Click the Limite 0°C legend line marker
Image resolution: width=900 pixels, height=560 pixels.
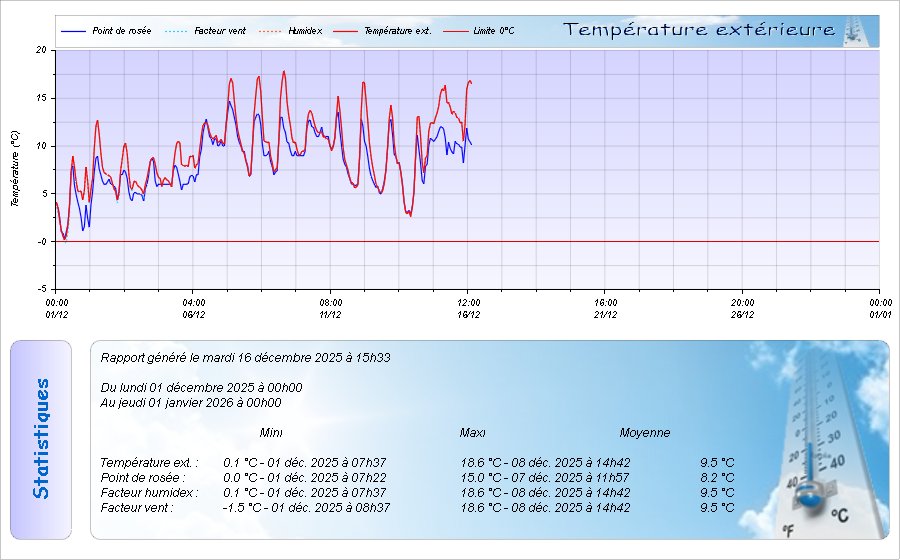(x=455, y=31)
